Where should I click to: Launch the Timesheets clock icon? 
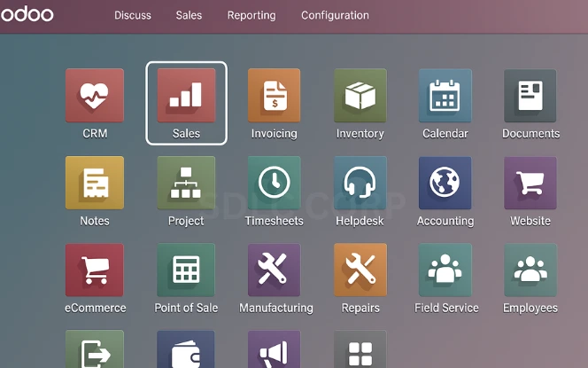coord(275,183)
